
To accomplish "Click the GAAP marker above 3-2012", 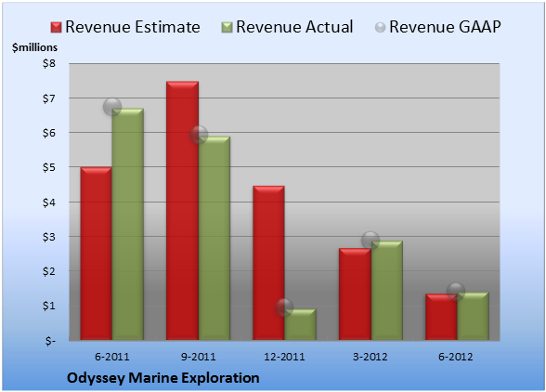I will click(x=370, y=240).
